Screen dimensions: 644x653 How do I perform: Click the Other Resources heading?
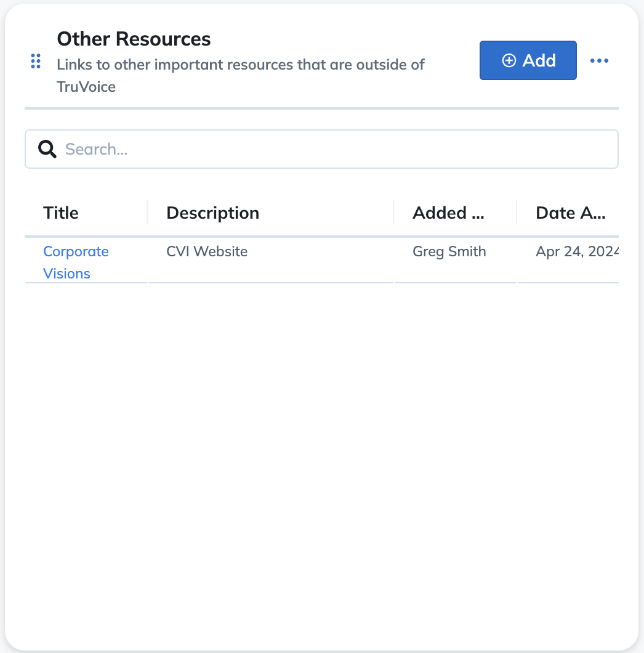tap(134, 39)
